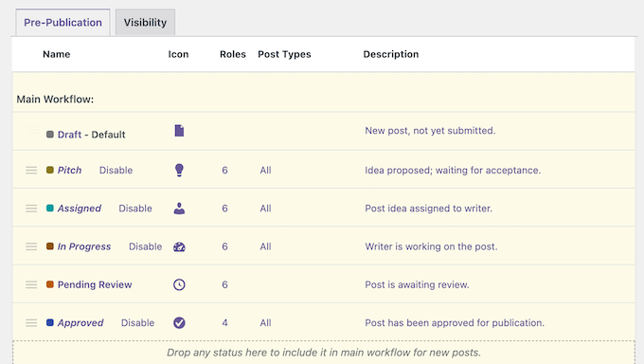
Task: Grab the Approved row drag handle
Action: (31, 323)
